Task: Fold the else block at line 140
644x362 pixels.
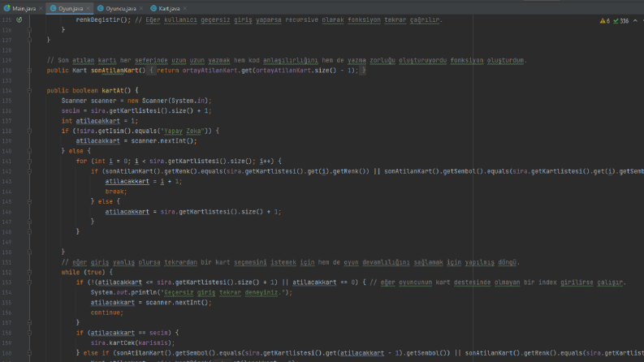Action: click(x=29, y=151)
